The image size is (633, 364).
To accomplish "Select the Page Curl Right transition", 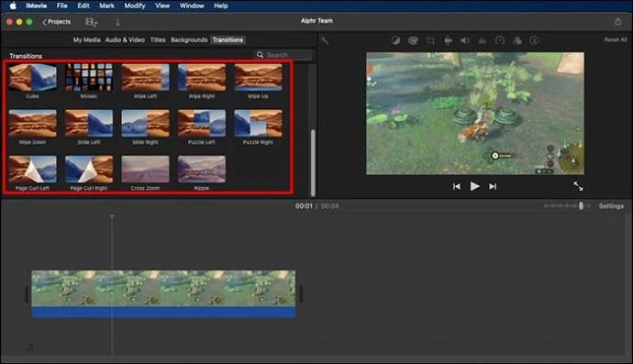I will click(x=89, y=170).
